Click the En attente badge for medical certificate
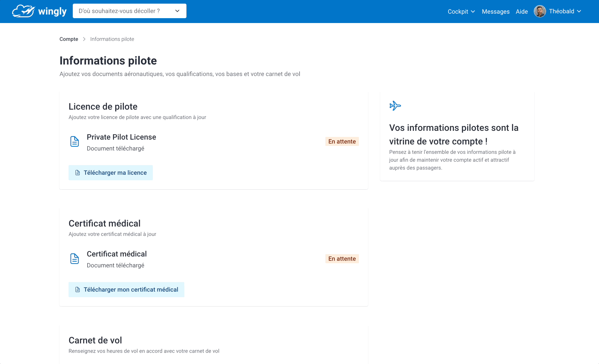Screen dimensions: 599x364 pos(342,259)
